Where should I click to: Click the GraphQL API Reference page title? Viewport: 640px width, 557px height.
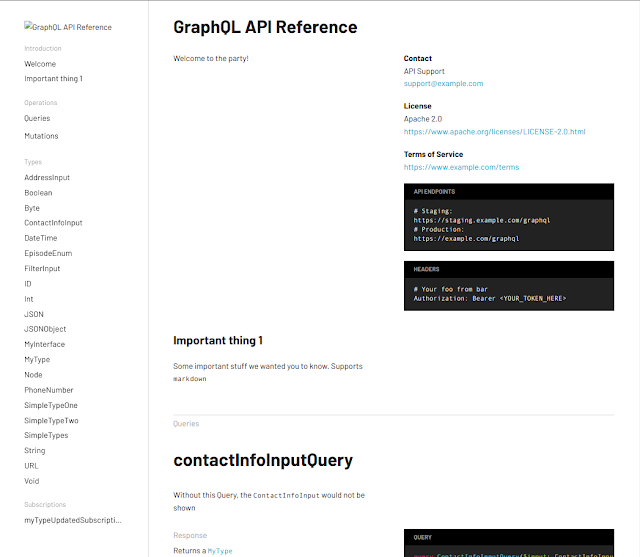pos(265,27)
